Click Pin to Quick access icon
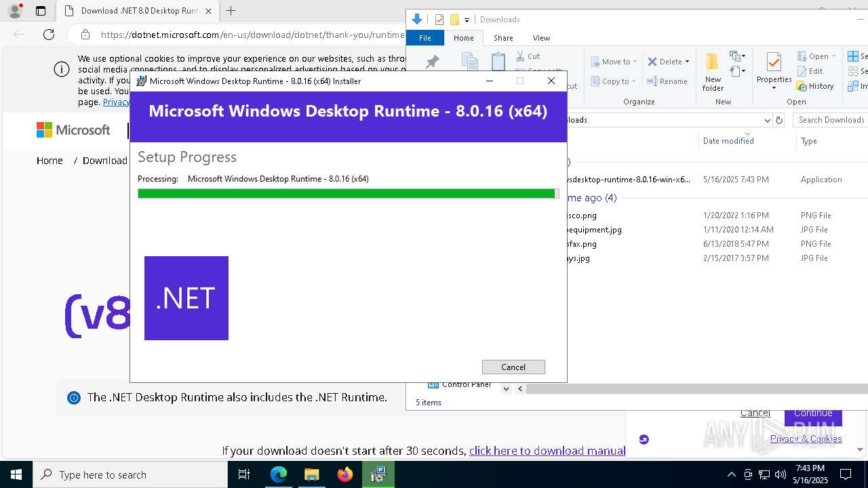Screen dimensions: 868x488 coord(432,62)
